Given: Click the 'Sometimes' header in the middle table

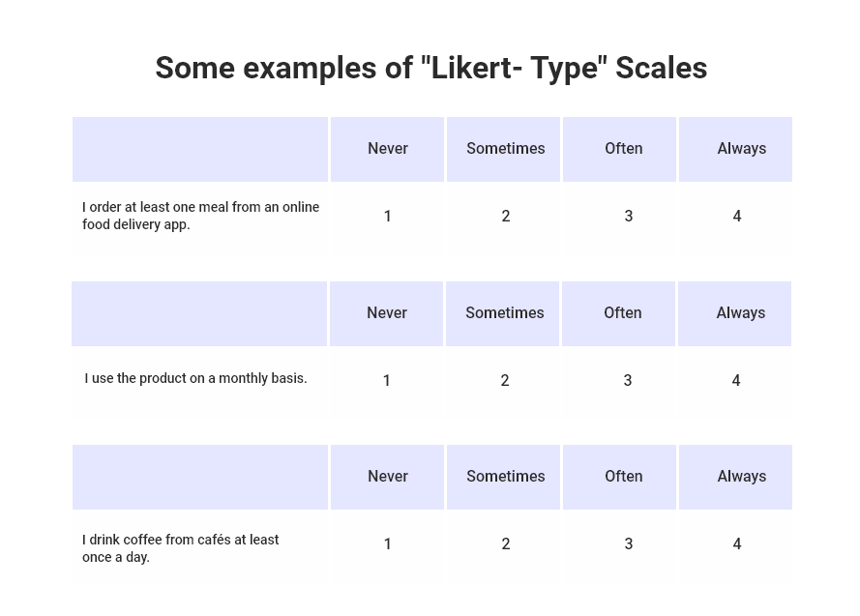Looking at the screenshot, I should [504, 313].
